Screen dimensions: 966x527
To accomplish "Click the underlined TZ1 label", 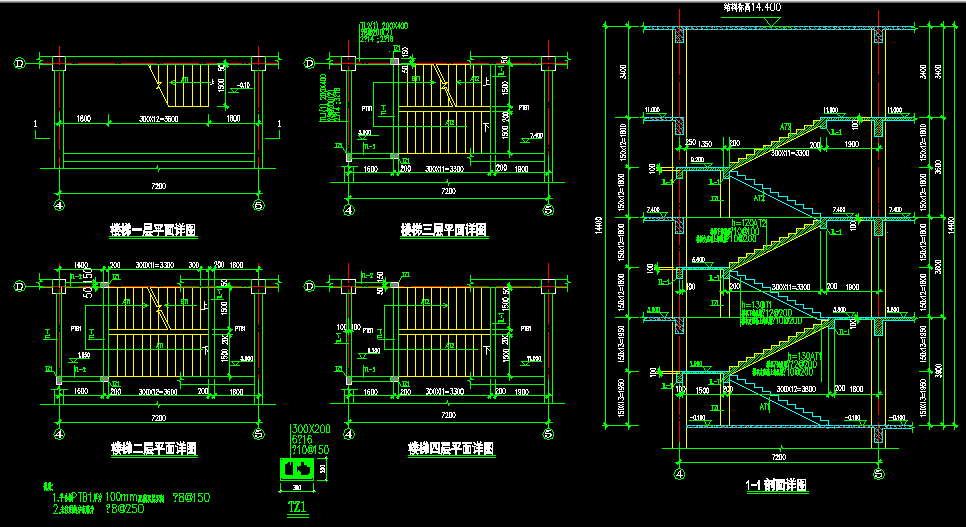I will coord(297,508).
